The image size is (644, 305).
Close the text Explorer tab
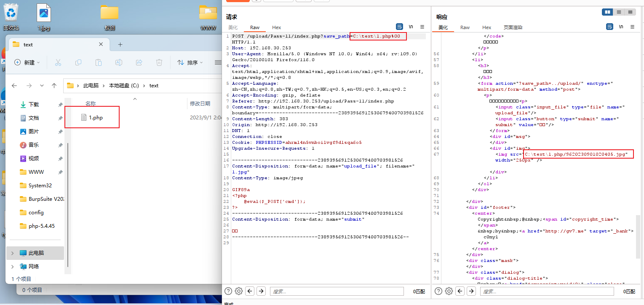tap(101, 44)
